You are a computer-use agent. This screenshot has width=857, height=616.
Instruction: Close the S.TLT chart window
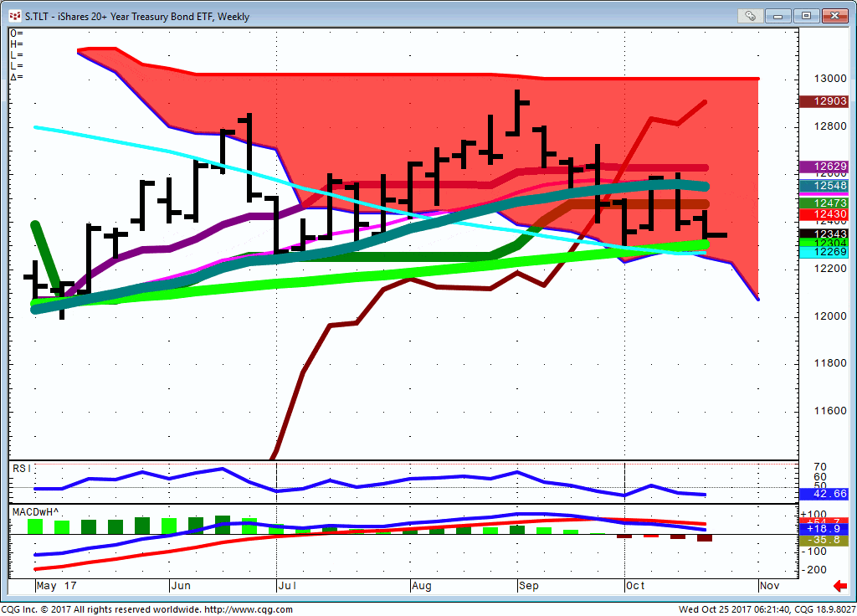pyautogui.click(x=834, y=16)
